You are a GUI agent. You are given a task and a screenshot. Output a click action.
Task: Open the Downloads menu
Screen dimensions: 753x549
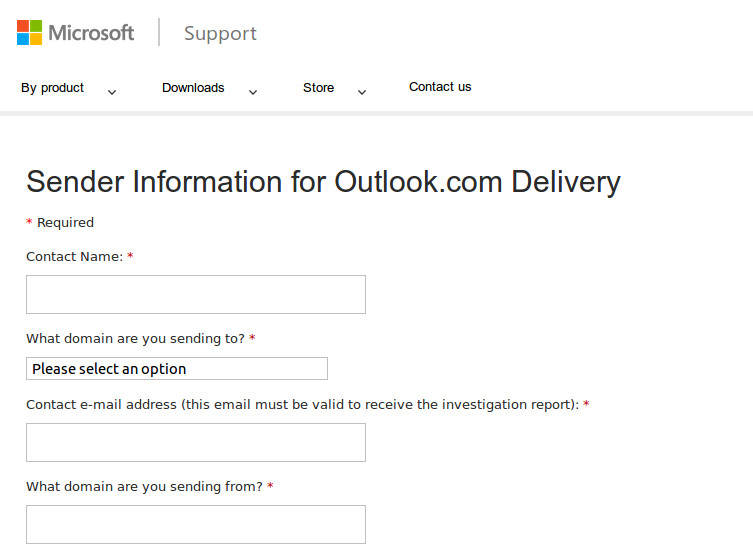[193, 88]
